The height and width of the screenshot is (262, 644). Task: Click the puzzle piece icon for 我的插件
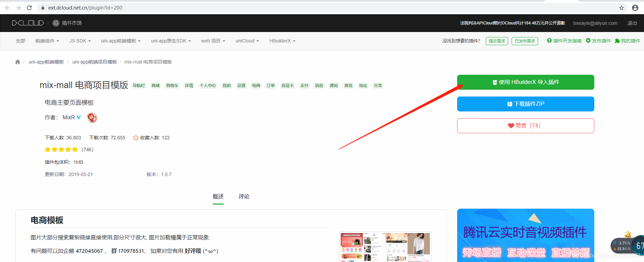617,41
